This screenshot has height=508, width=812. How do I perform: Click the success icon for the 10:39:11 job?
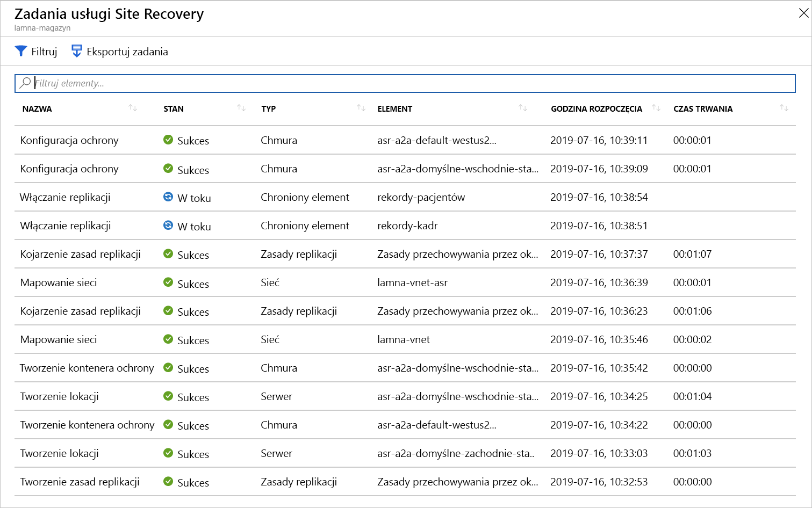168,140
